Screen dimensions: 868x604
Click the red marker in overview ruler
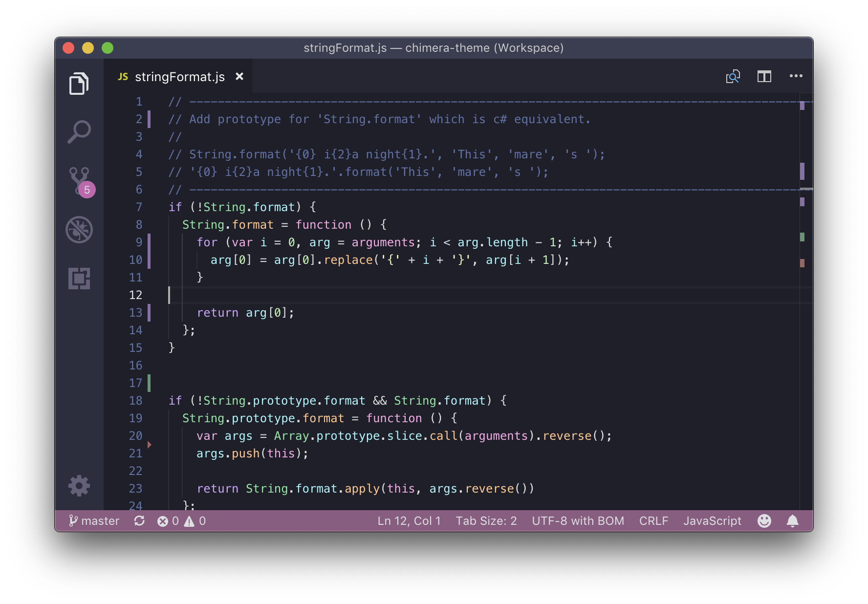802,263
